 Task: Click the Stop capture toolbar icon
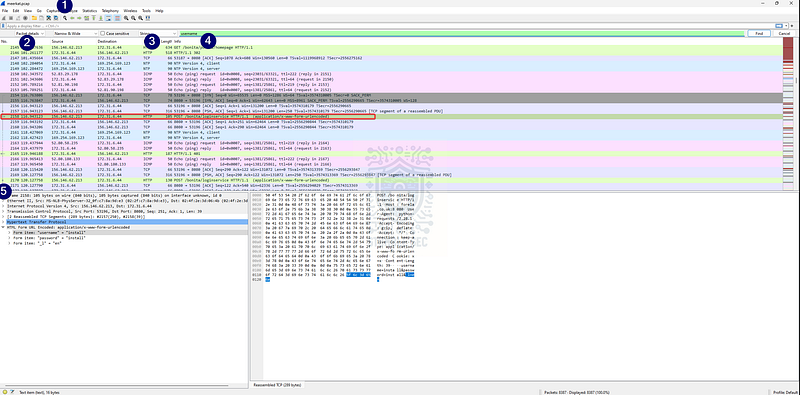(x=11, y=18)
